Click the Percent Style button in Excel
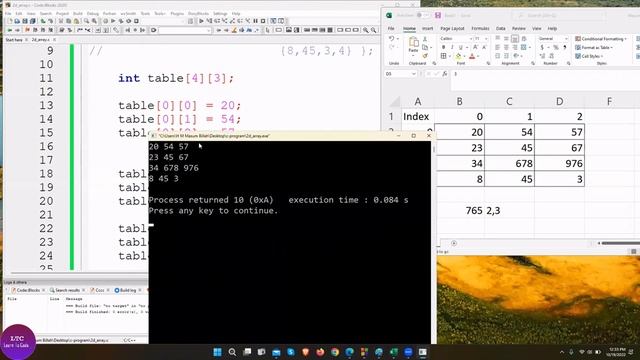 555,47
